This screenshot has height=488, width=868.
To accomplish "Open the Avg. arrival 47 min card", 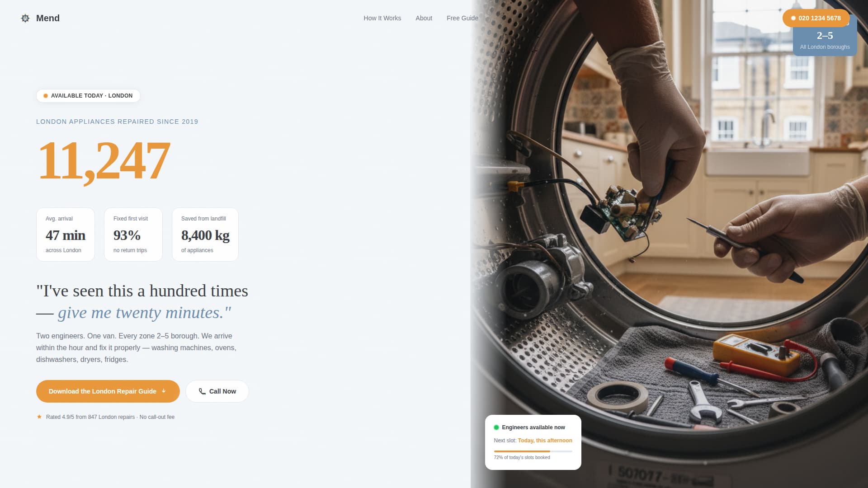I will click(x=66, y=235).
